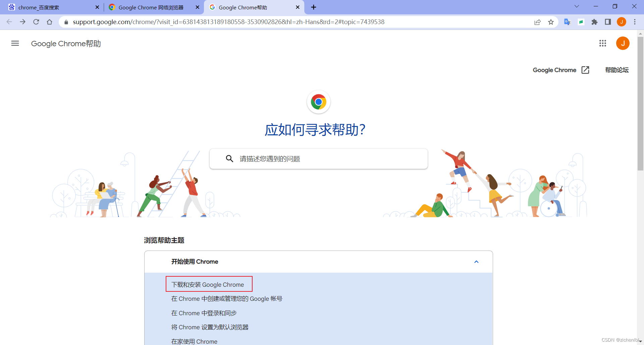Click the Google Chrome帮助 page title

[66, 44]
